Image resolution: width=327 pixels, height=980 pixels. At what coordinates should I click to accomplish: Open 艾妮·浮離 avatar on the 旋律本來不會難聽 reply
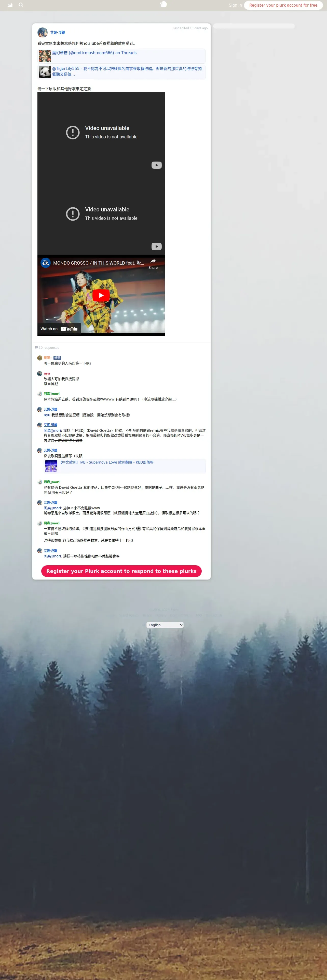tap(39, 502)
